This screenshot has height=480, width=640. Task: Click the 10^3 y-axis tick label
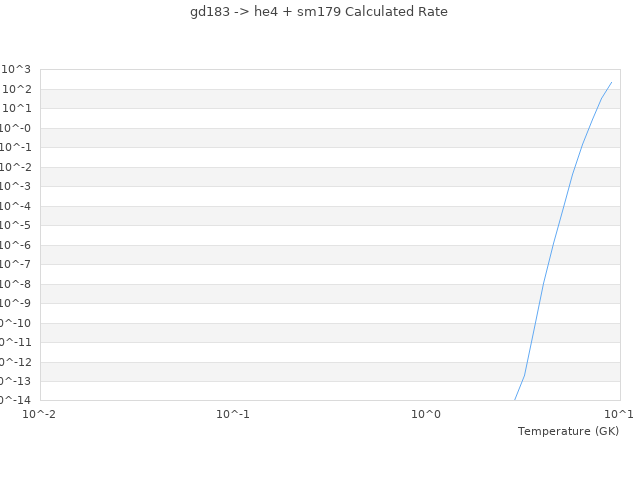pyautogui.click(x=16, y=69)
